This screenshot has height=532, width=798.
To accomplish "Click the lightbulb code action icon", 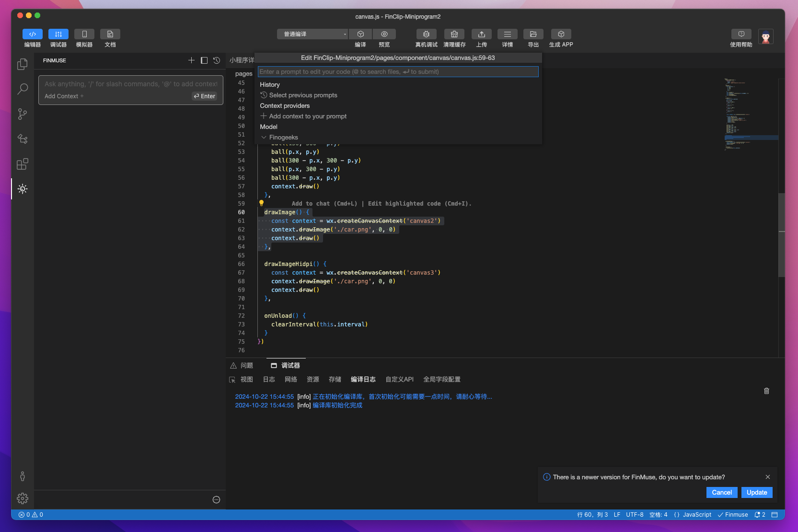I will click(x=262, y=203).
